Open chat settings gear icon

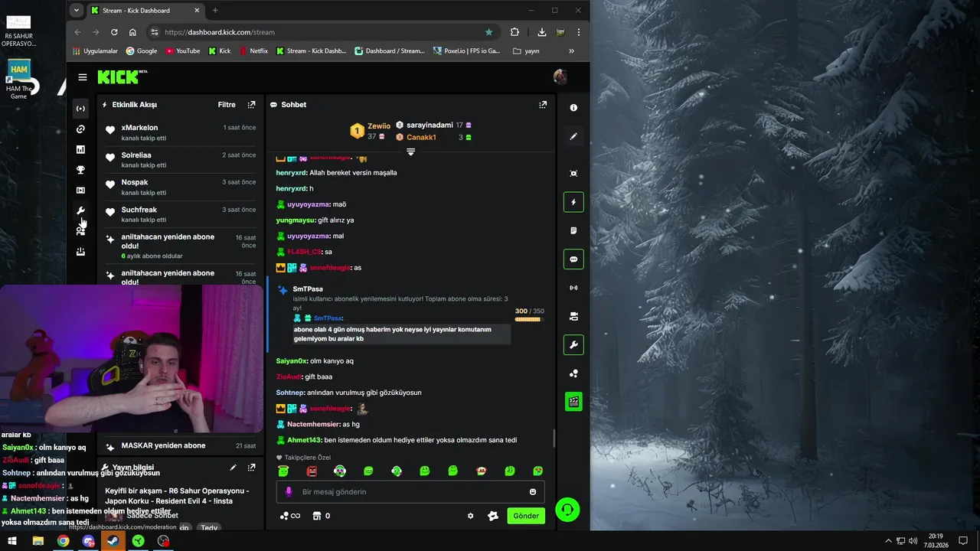pyautogui.click(x=470, y=516)
